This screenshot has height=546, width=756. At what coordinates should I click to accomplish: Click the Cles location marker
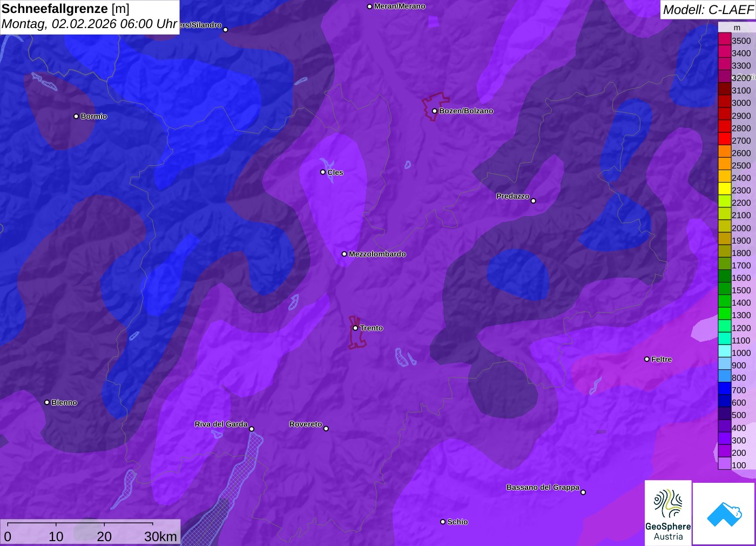coord(323,172)
